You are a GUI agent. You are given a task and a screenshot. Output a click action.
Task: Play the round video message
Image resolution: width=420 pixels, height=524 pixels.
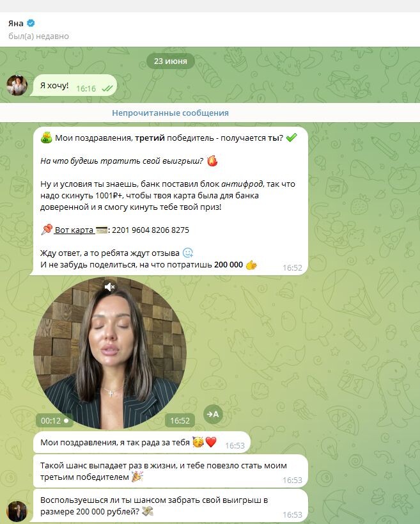(110, 353)
